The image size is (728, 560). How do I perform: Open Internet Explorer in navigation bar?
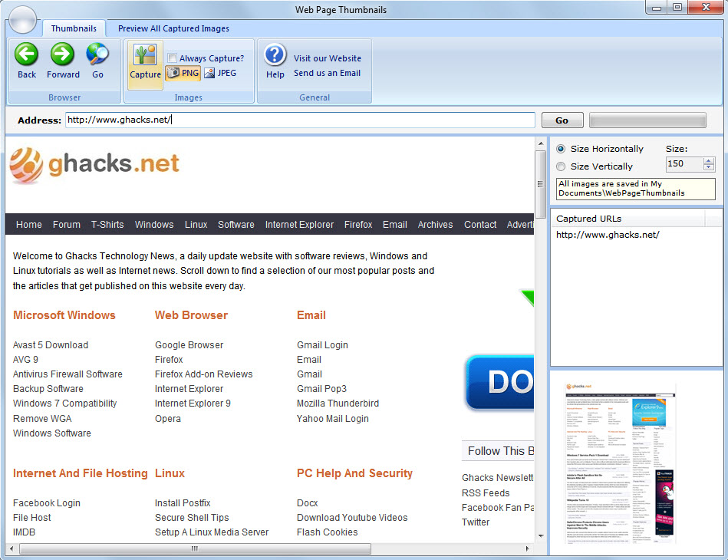coord(299,225)
